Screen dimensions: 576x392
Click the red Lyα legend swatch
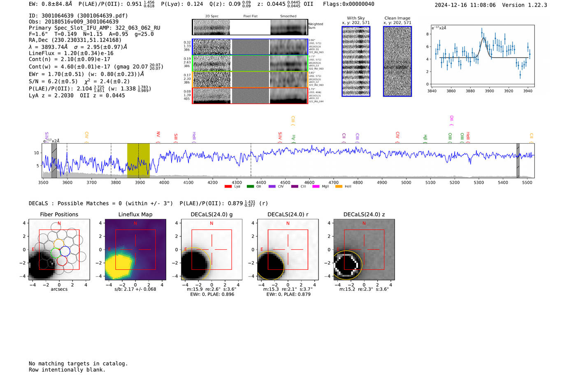(228, 186)
